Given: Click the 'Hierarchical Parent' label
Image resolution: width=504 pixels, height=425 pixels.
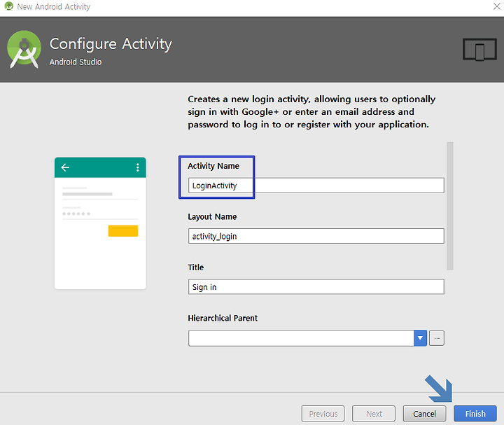Looking at the screenshot, I should pyautogui.click(x=223, y=318).
